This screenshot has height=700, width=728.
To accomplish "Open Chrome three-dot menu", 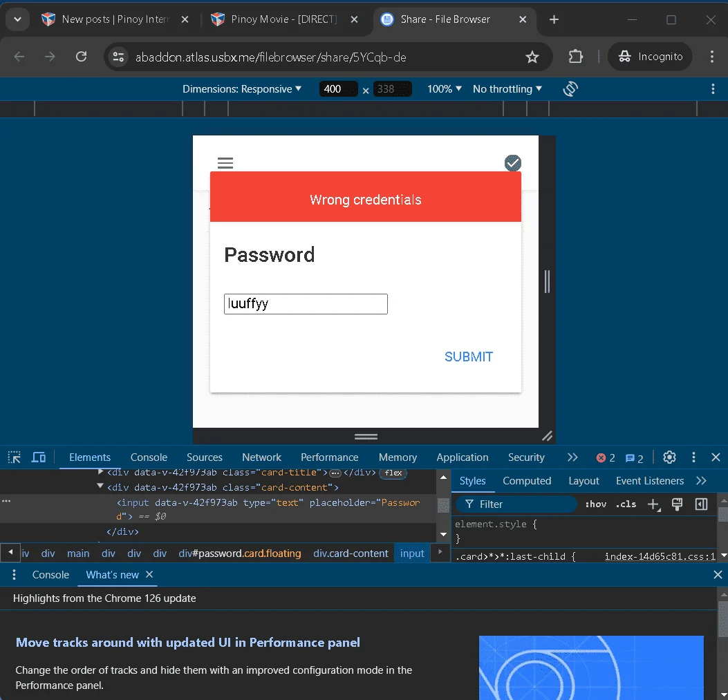I will (x=711, y=57).
